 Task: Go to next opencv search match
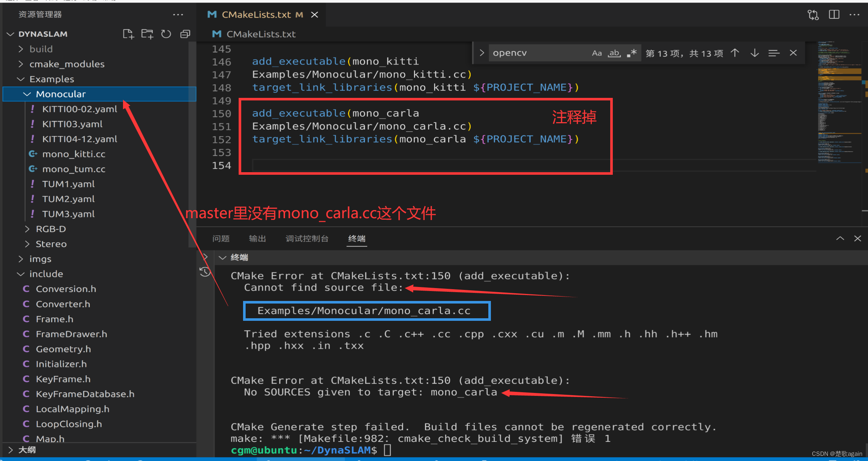click(755, 53)
